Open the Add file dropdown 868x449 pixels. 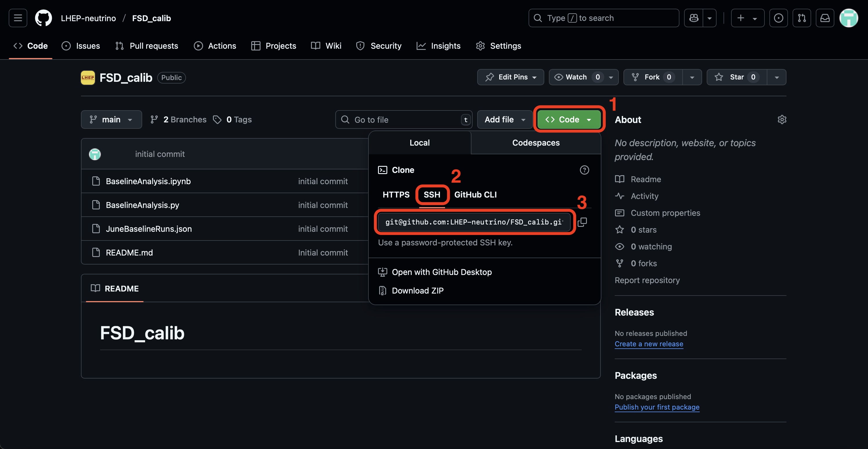coord(505,120)
